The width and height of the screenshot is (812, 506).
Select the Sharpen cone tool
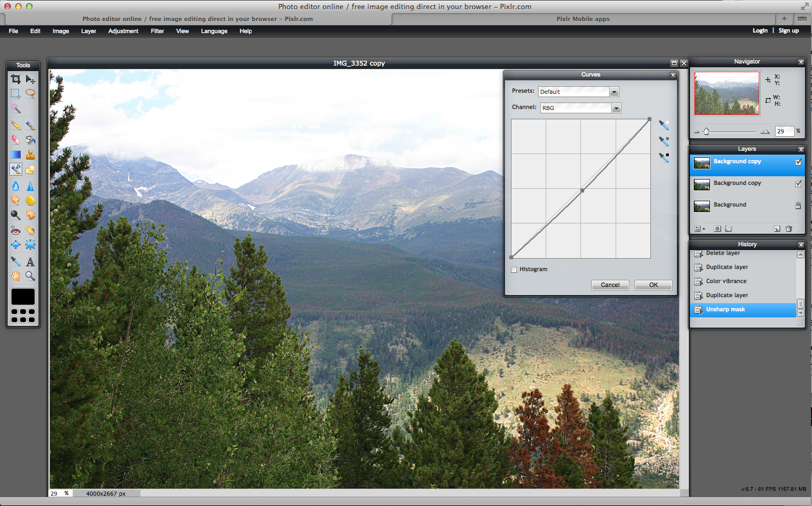tap(30, 186)
